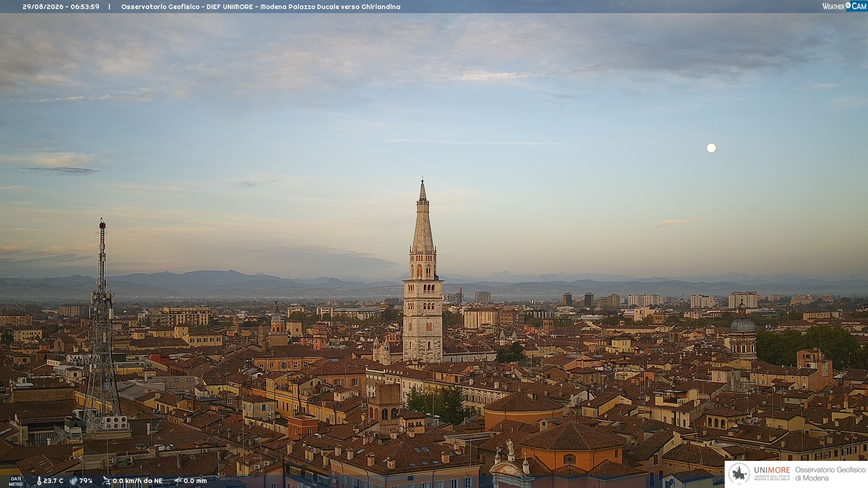Click the Università degli Studi subtitle text
Image resolution: width=868 pixels, height=488 pixels.
click(772, 478)
